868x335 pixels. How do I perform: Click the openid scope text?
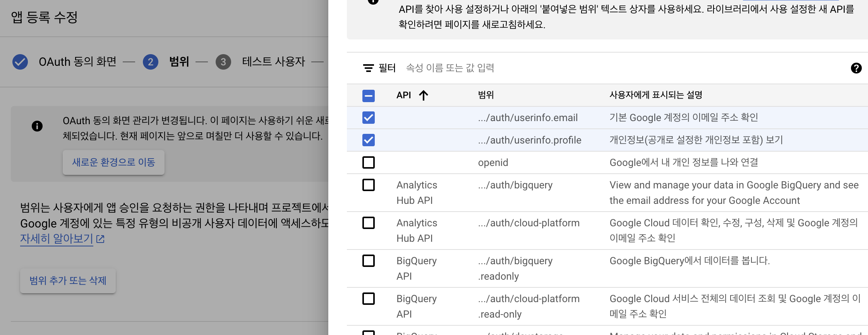(493, 162)
